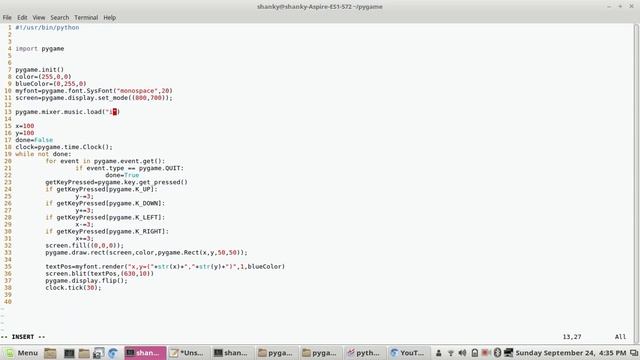
Task: Open the volume speaker tray icon
Action: (x=462, y=353)
